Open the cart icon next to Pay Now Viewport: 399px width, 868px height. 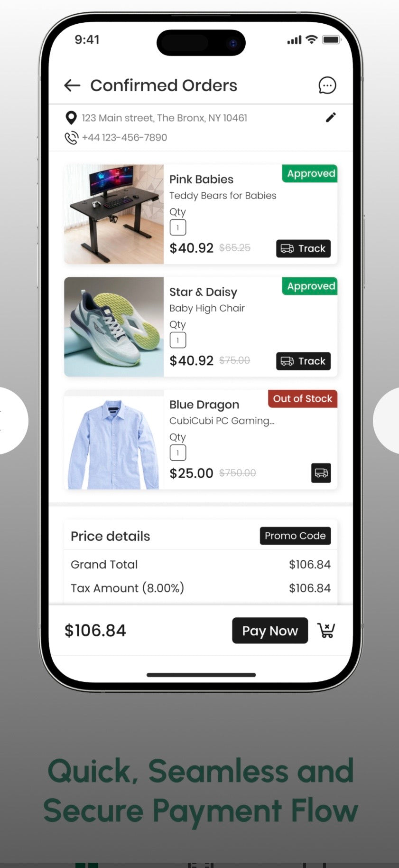point(326,631)
